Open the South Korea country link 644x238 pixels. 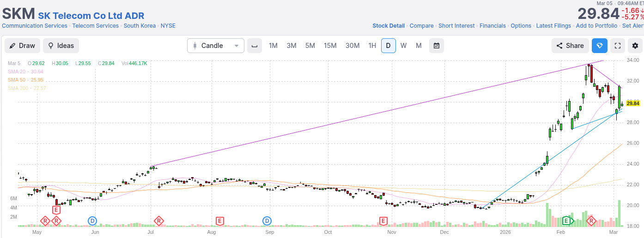coord(140,26)
